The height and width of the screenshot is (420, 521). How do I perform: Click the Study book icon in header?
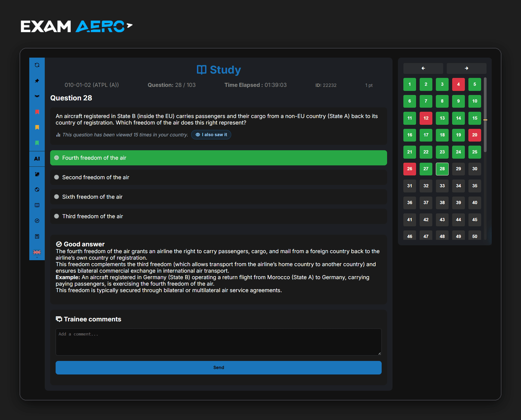pos(202,70)
